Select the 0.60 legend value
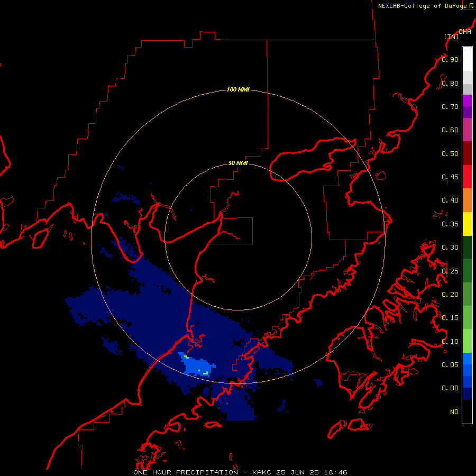Viewport: 476px width, 476px height. pyautogui.click(x=450, y=130)
